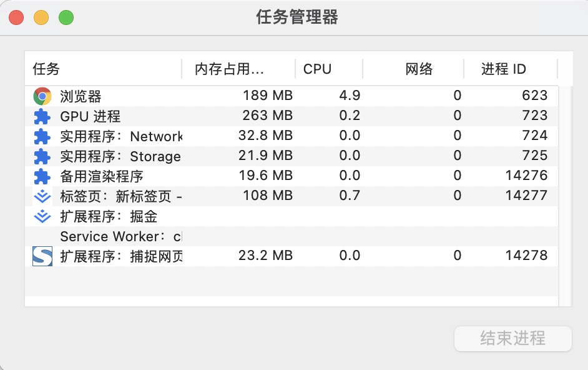Screen dimensions: 588x370
Task: Click the Chrome icon beside 浏览器
Action: 42,96
